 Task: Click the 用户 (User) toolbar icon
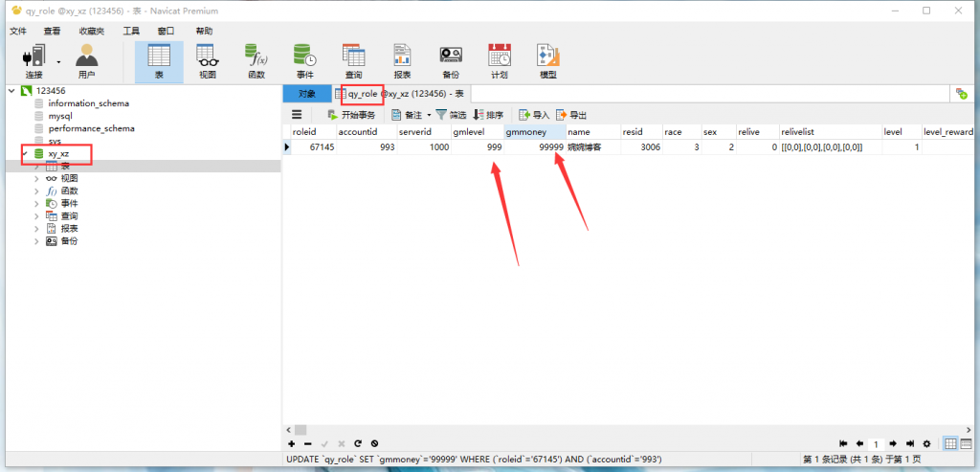pyautogui.click(x=87, y=60)
